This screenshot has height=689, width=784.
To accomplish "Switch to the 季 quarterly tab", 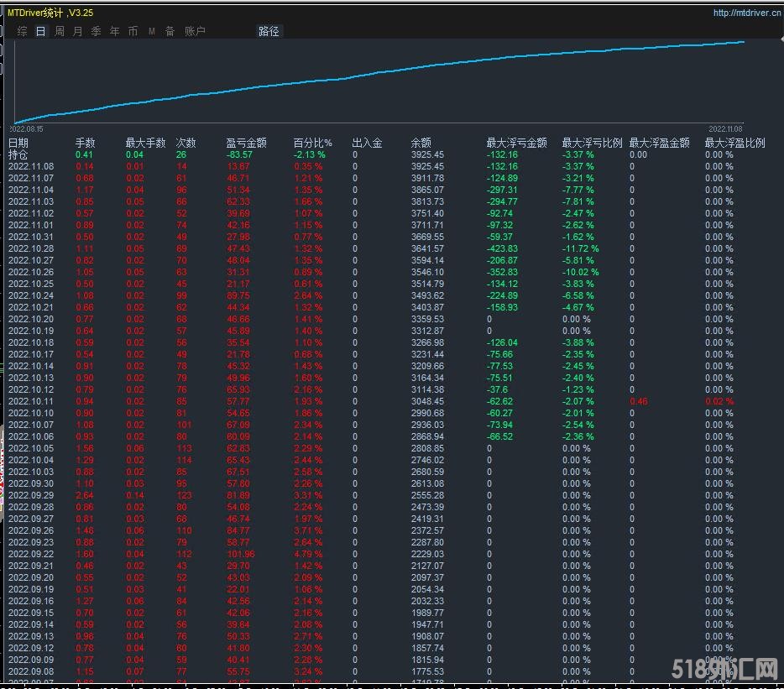I will (x=96, y=31).
